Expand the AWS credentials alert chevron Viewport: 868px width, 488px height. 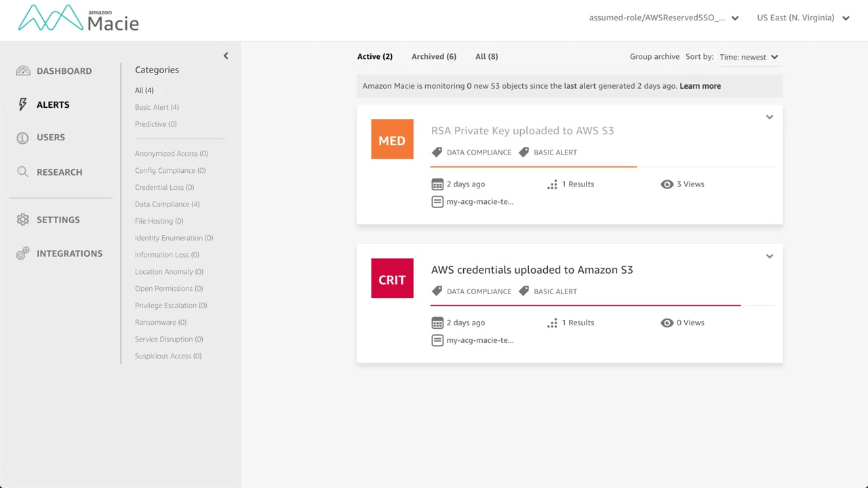(x=770, y=256)
